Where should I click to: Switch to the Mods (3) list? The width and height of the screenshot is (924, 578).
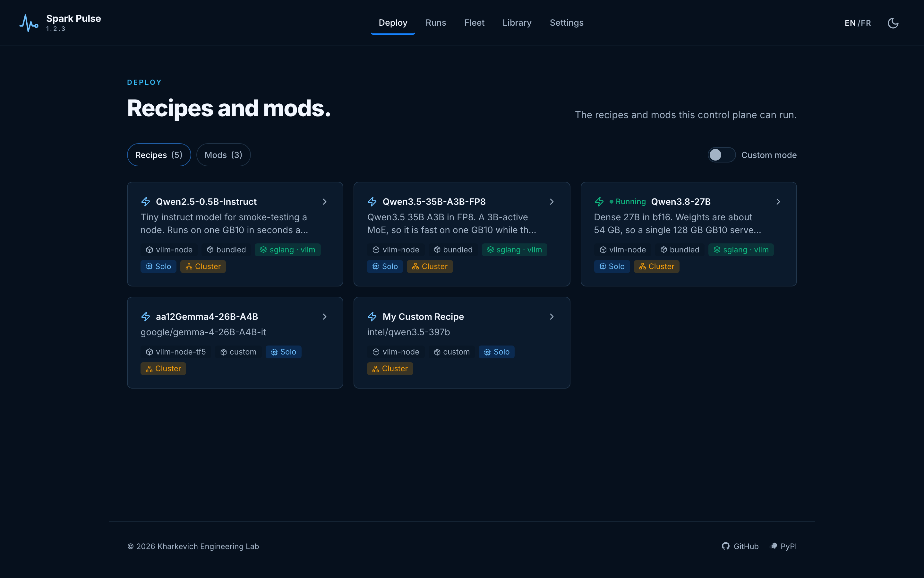(223, 155)
